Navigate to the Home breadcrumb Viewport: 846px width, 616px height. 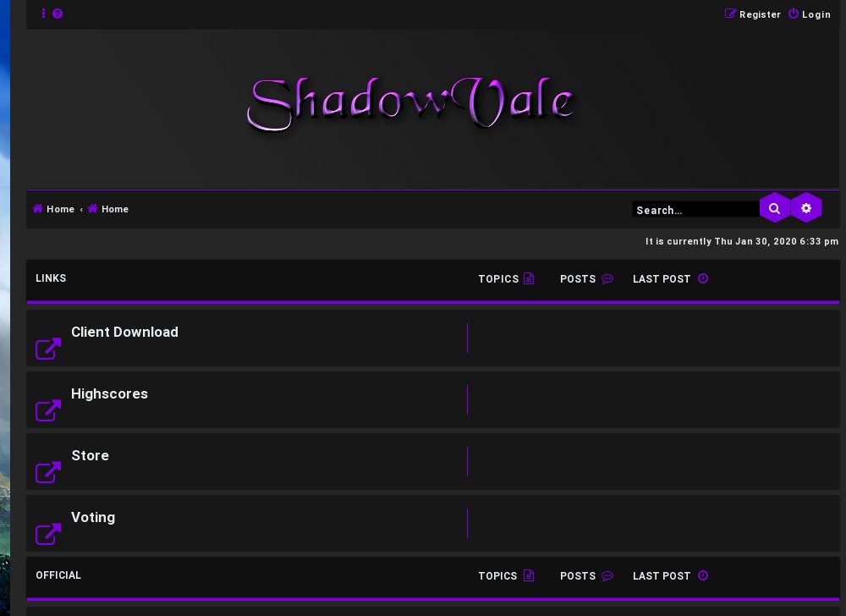tap(52, 209)
